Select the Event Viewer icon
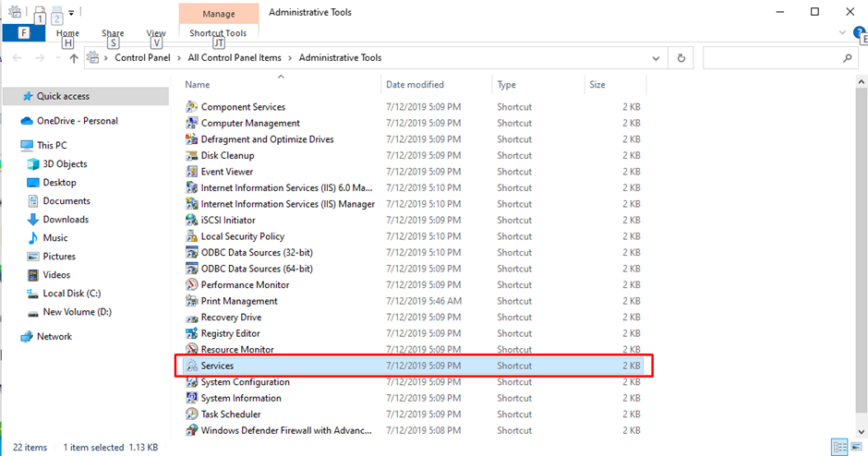This screenshot has height=456, width=868. tap(191, 172)
